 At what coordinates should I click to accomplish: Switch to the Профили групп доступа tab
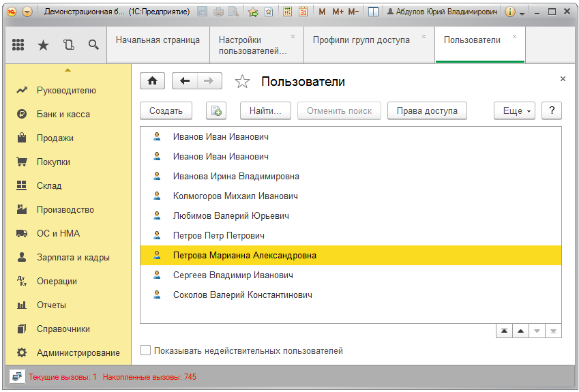(361, 40)
